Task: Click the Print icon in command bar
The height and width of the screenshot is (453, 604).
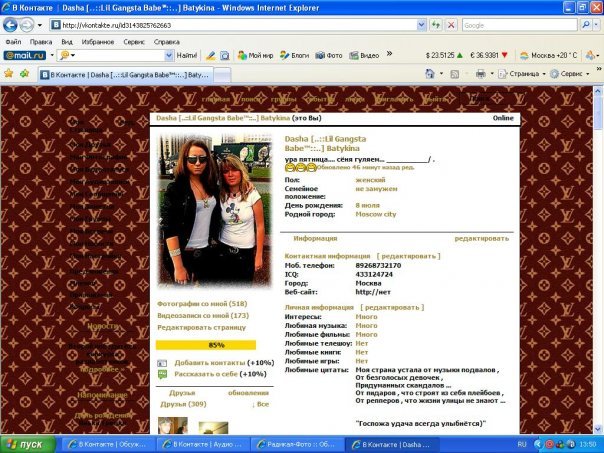Action: [480, 74]
